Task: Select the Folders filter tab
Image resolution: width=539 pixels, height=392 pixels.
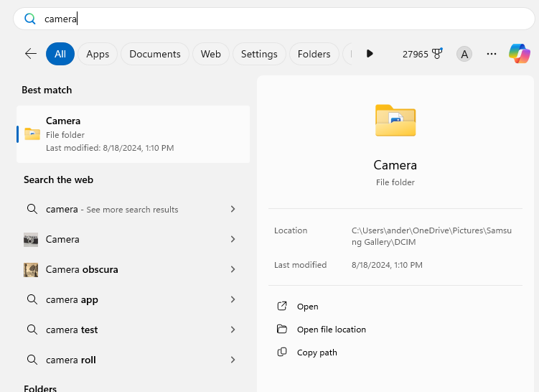Action: pos(314,54)
